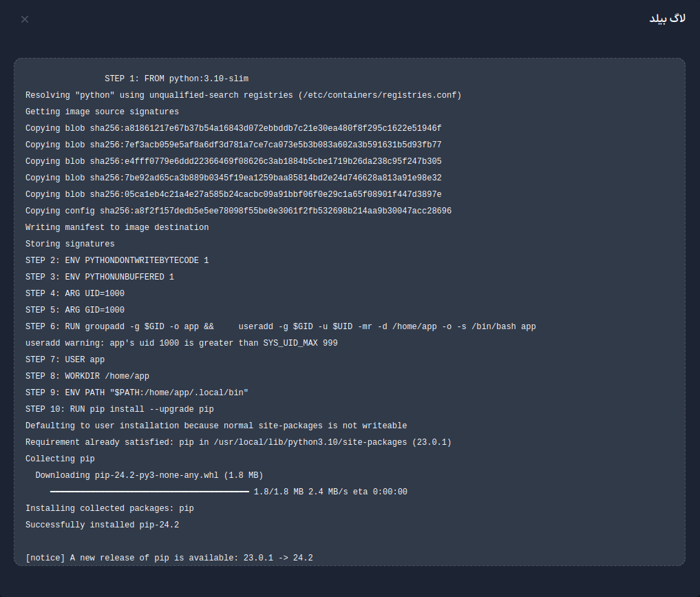Click the Getting image source signatures line
Screen dimensions: 700x597
103,112
